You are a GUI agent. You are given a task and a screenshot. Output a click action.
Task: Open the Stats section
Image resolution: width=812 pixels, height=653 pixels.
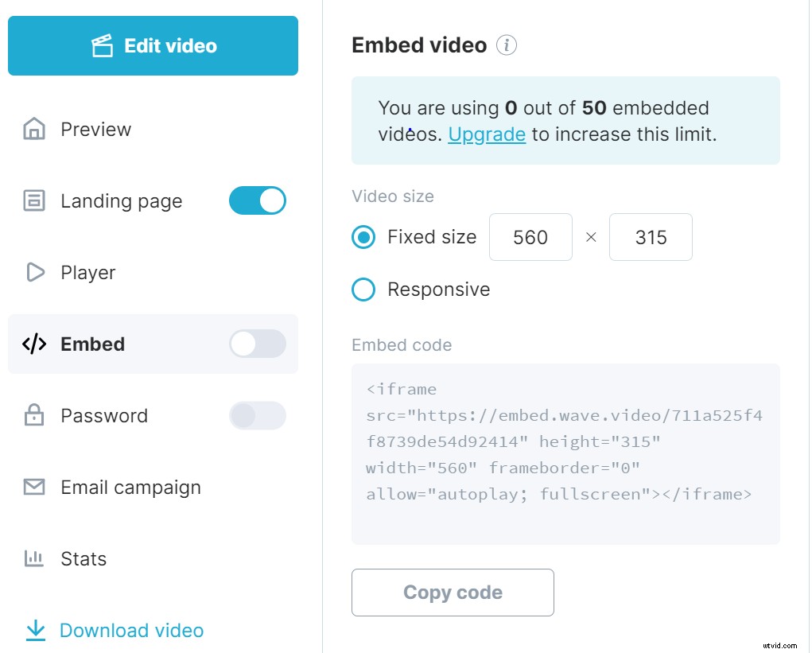[83, 558]
